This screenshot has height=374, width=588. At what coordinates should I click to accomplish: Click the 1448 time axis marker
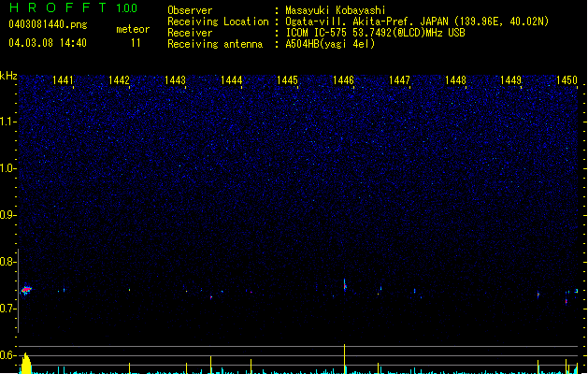(x=455, y=80)
